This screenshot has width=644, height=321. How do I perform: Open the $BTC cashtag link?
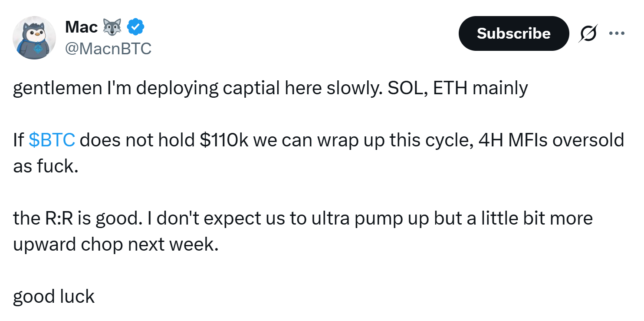[52, 139]
